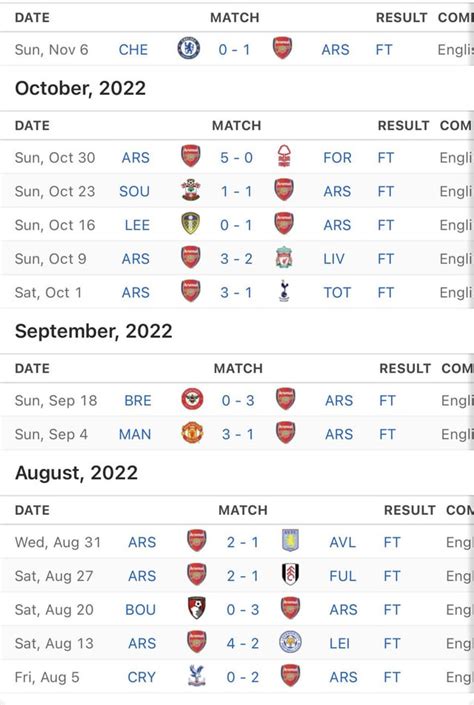Viewport: 474px width, 705px height.
Task: Select the Tottenham cockerel crest
Action: [x=284, y=291]
